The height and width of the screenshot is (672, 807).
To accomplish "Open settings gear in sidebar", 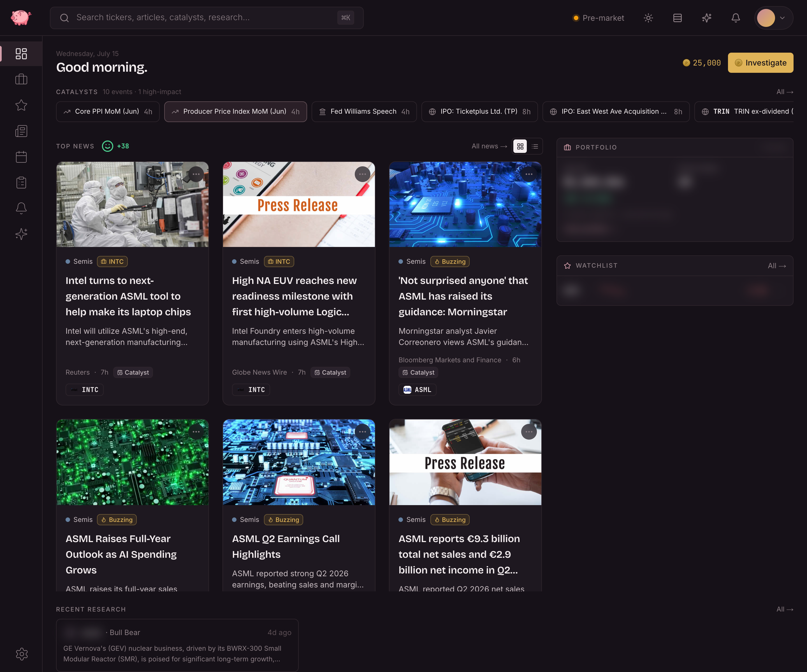I will pyautogui.click(x=22, y=654).
